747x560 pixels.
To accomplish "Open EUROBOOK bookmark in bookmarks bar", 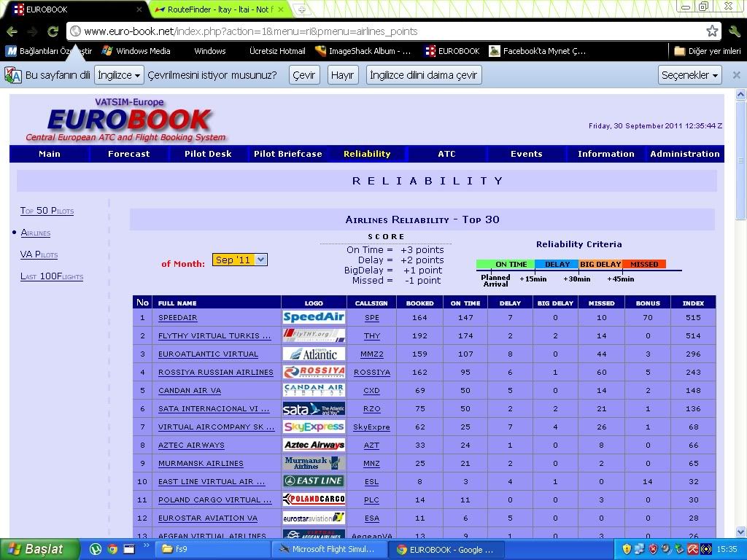I will point(452,51).
